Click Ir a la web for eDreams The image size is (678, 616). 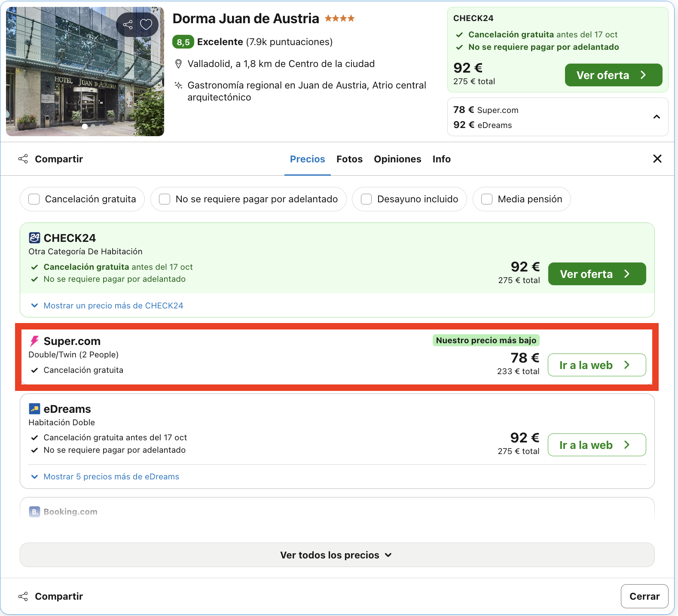(597, 445)
